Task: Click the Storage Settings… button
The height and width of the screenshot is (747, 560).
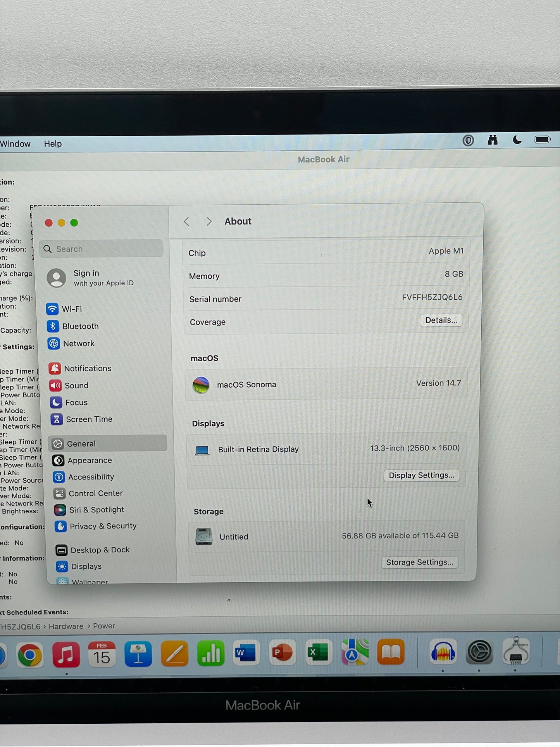Action: [420, 562]
